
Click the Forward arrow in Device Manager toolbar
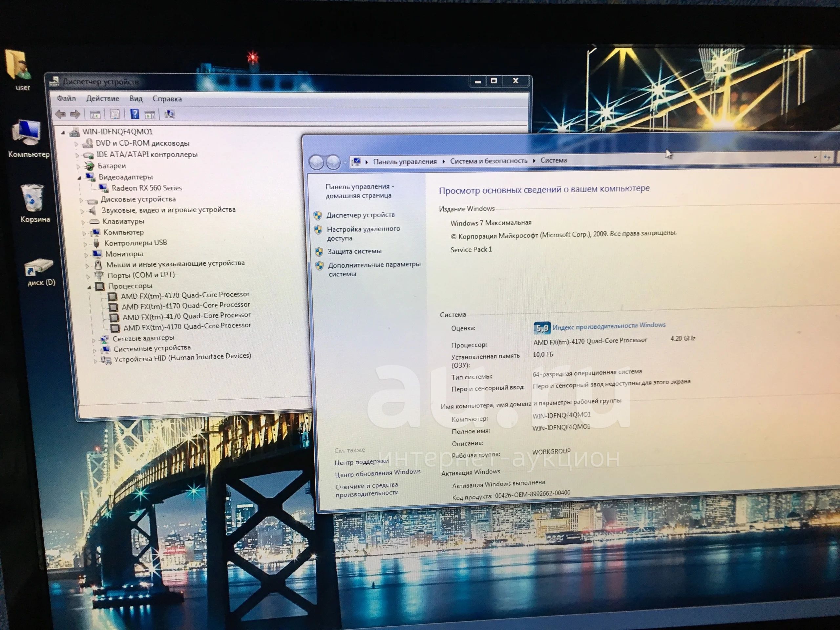pyautogui.click(x=75, y=114)
